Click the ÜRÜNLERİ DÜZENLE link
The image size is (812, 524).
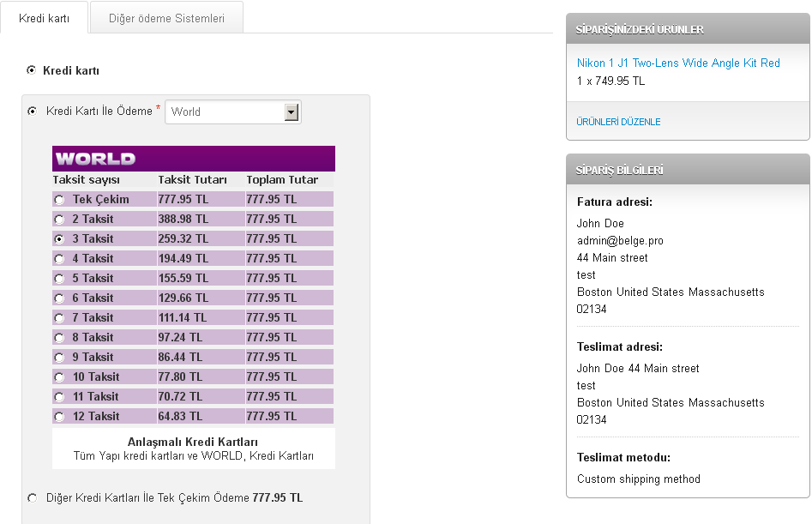pyautogui.click(x=618, y=122)
